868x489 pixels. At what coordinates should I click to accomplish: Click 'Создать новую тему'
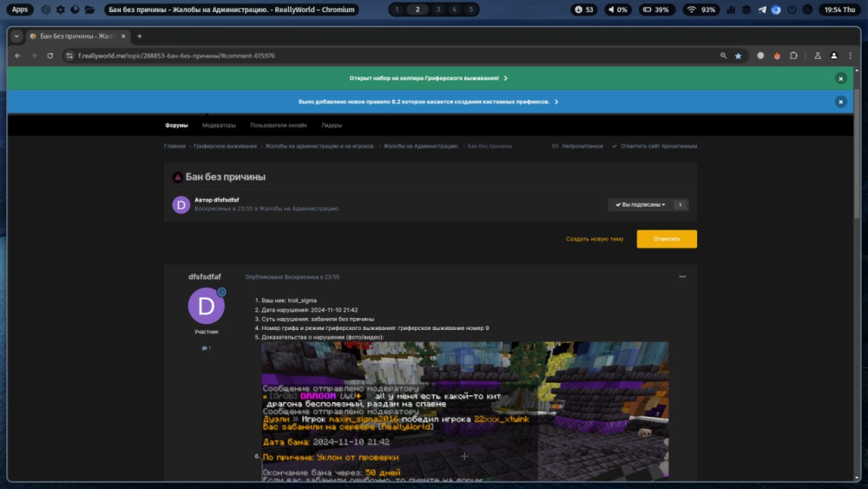594,239
